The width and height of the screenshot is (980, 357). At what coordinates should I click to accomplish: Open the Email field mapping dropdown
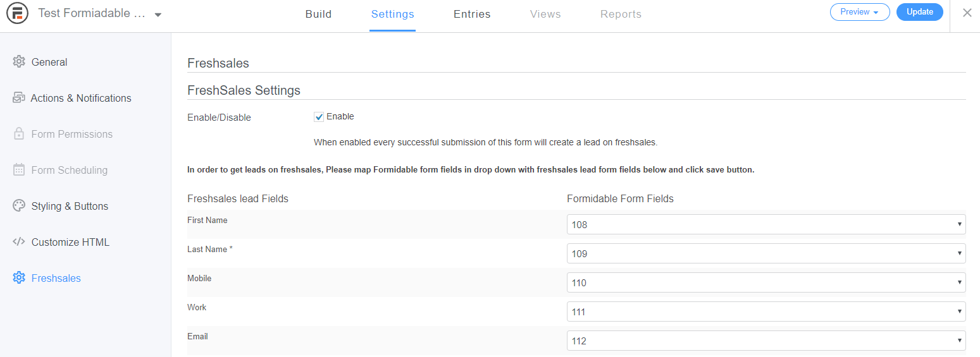(x=766, y=341)
